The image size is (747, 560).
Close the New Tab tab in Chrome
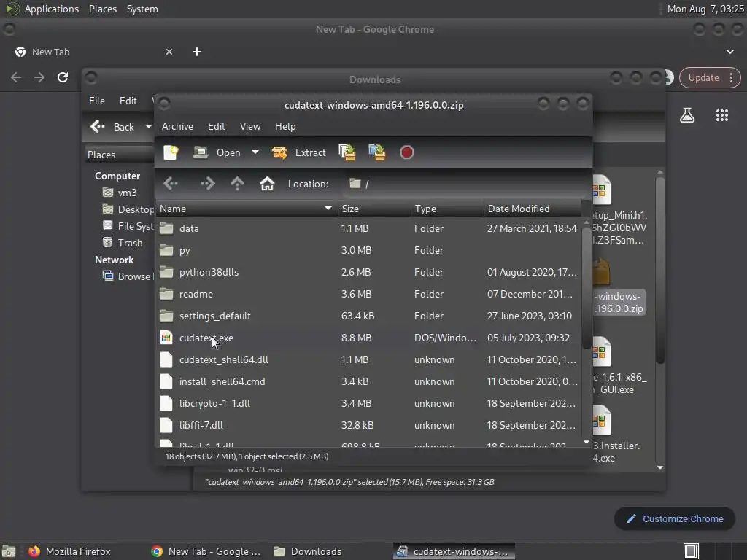(169, 52)
